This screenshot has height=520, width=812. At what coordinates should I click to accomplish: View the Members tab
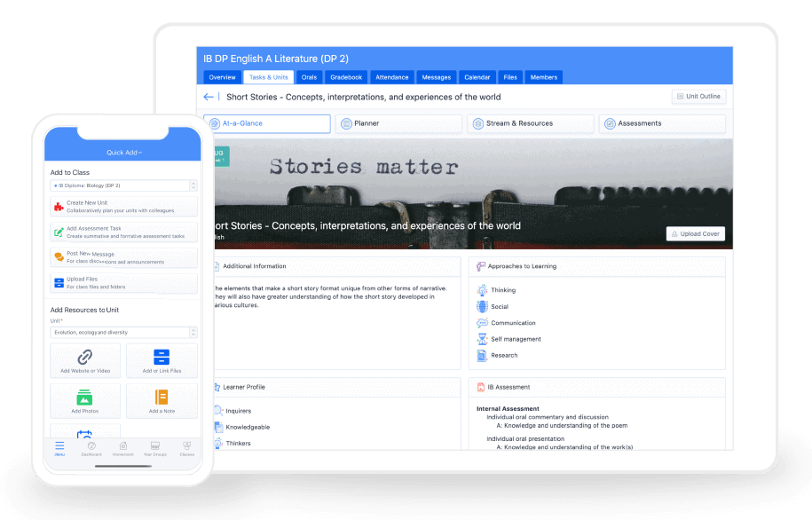point(544,77)
